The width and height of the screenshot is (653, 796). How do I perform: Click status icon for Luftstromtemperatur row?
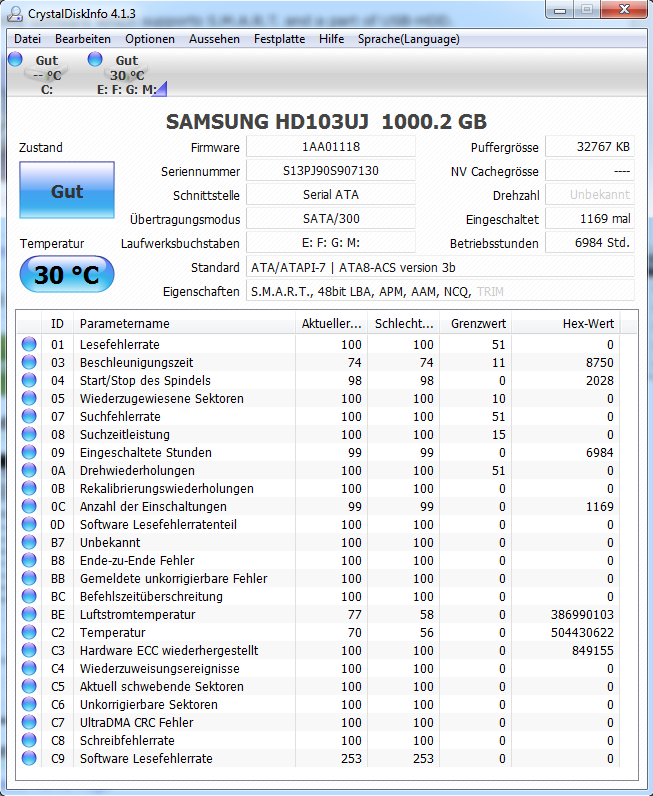[x=29, y=614]
